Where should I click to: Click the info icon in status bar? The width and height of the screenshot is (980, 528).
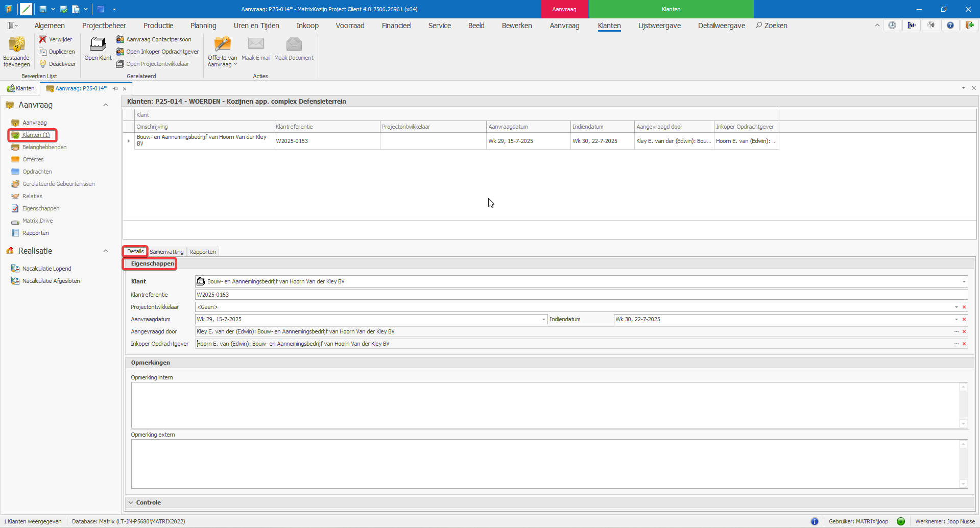click(x=815, y=521)
